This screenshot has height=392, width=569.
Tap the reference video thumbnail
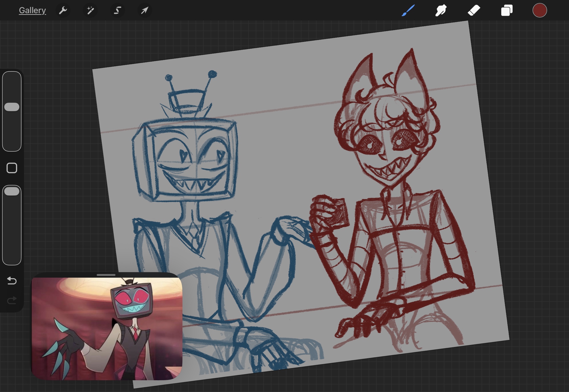107,329
